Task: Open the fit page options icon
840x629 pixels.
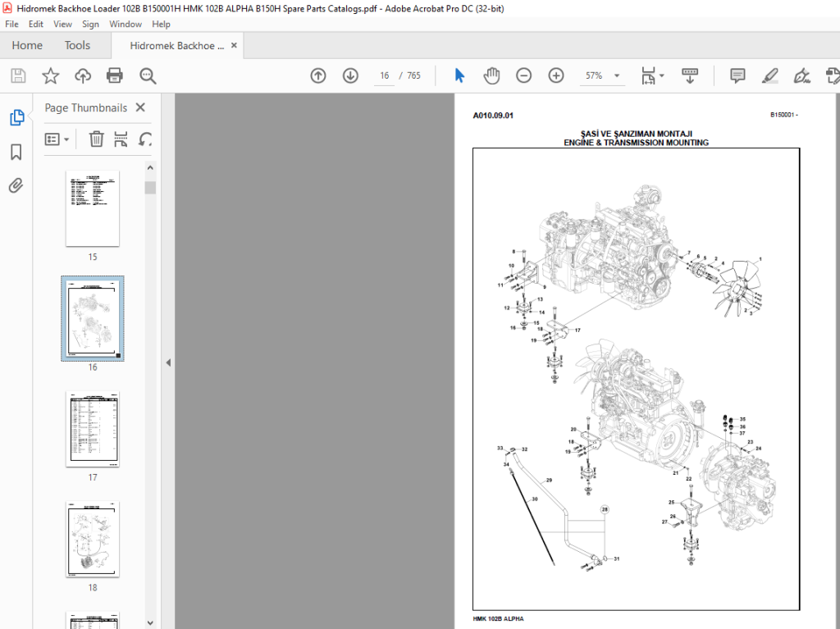Action: pyautogui.click(x=648, y=75)
